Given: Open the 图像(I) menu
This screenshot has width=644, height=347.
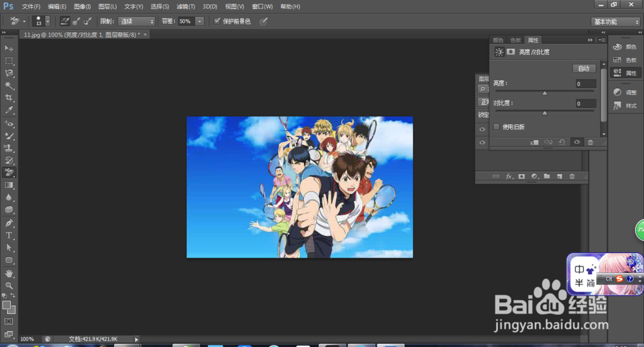Looking at the screenshot, I should coord(82,6).
